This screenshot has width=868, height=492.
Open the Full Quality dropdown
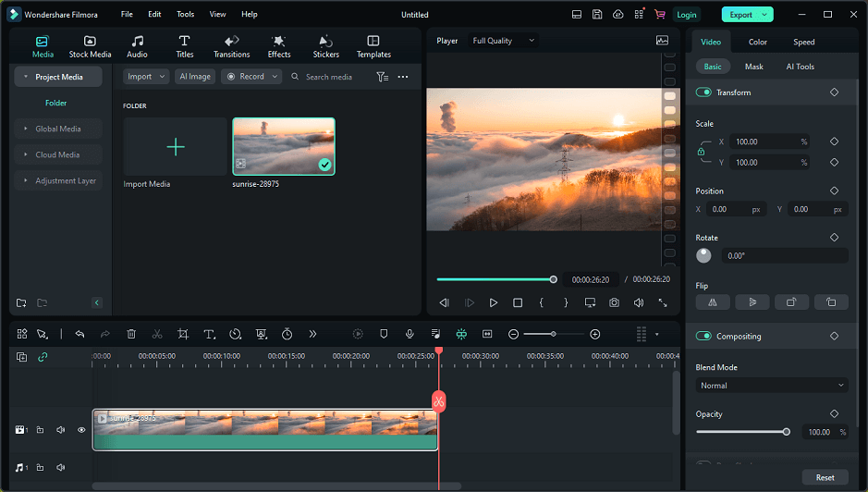pyautogui.click(x=503, y=41)
